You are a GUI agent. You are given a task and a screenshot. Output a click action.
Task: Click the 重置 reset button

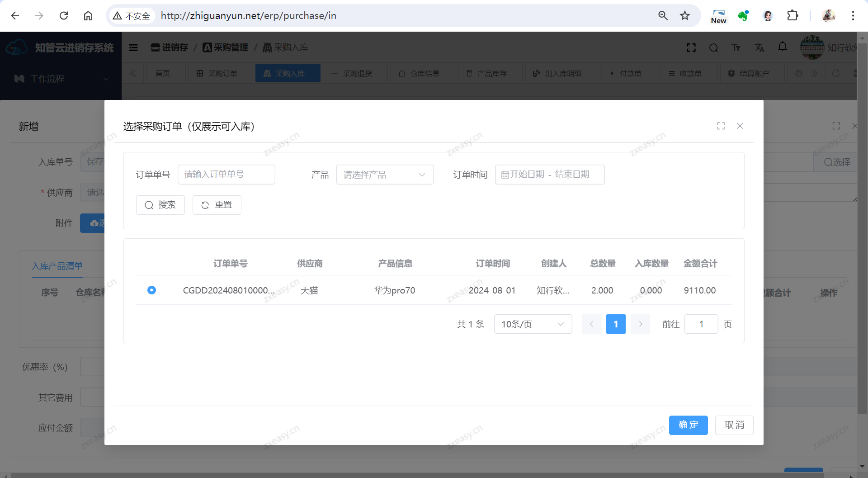(x=217, y=205)
